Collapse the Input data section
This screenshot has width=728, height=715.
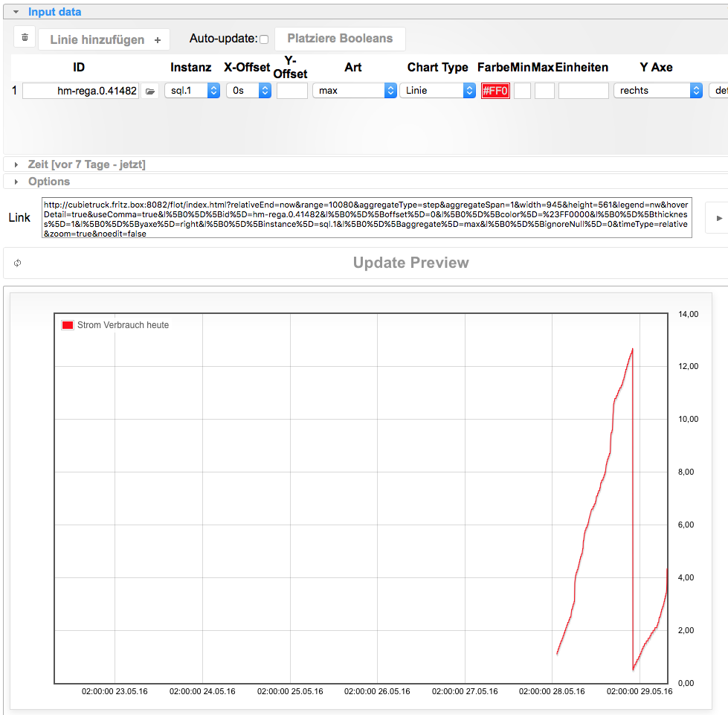click(x=16, y=12)
